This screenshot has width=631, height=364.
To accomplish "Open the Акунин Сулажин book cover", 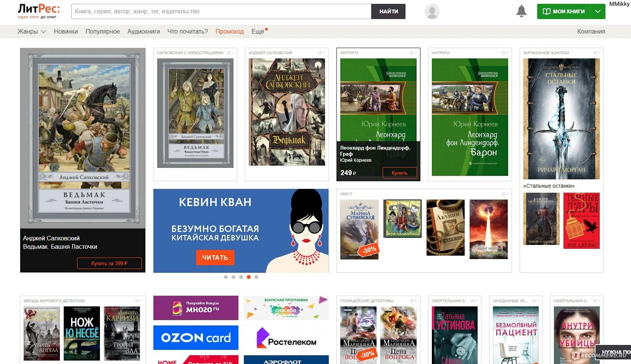I will (446, 227).
